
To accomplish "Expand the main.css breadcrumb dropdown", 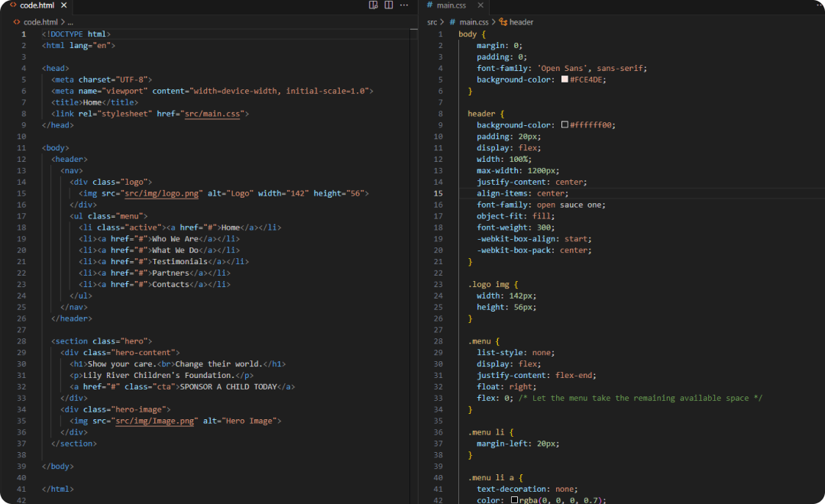I will pyautogui.click(x=474, y=22).
